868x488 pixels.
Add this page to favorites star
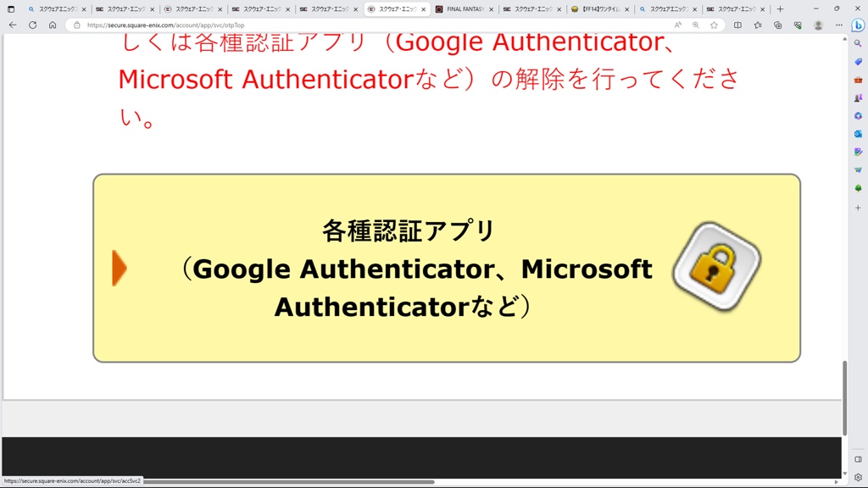tap(714, 25)
